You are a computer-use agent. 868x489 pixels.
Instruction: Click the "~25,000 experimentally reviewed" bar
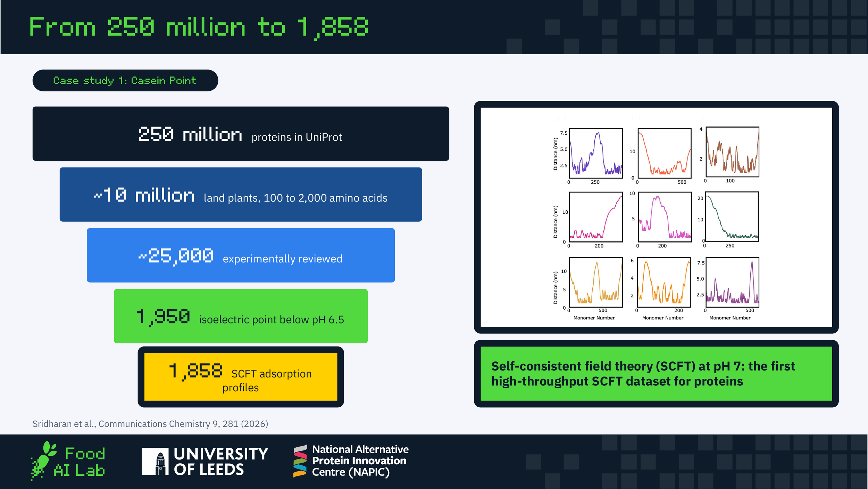coord(241,255)
